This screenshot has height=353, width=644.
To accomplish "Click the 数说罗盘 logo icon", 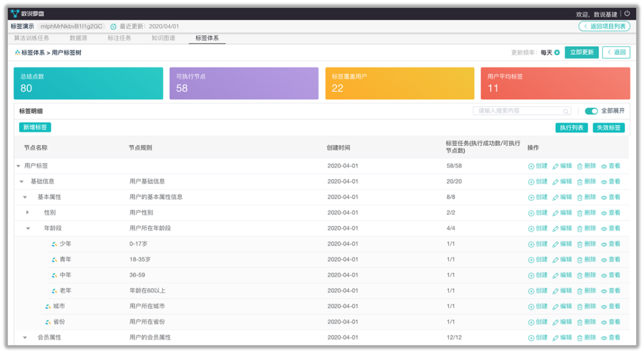I will [x=15, y=14].
